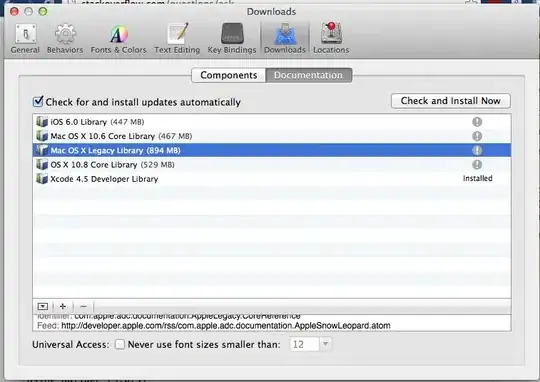The height and width of the screenshot is (382, 540).
Task: Click download icon for Mac OS X 10.6 Core Library
Action: (477, 136)
